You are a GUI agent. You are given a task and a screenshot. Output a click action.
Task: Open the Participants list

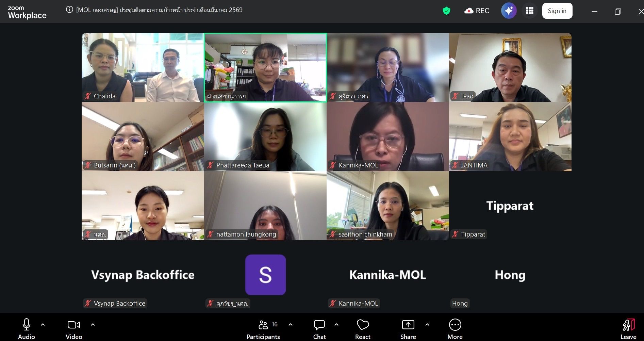click(x=263, y=329)
